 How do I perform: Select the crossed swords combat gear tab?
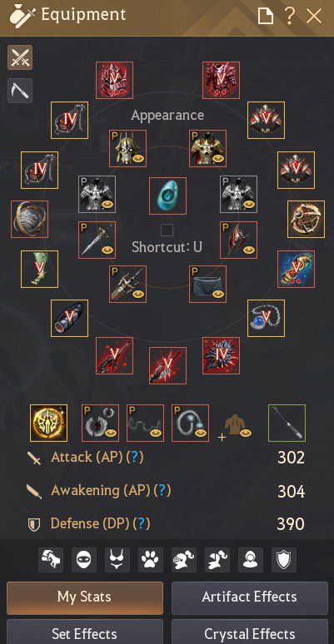pyautogui.click(x=20, y=58)
